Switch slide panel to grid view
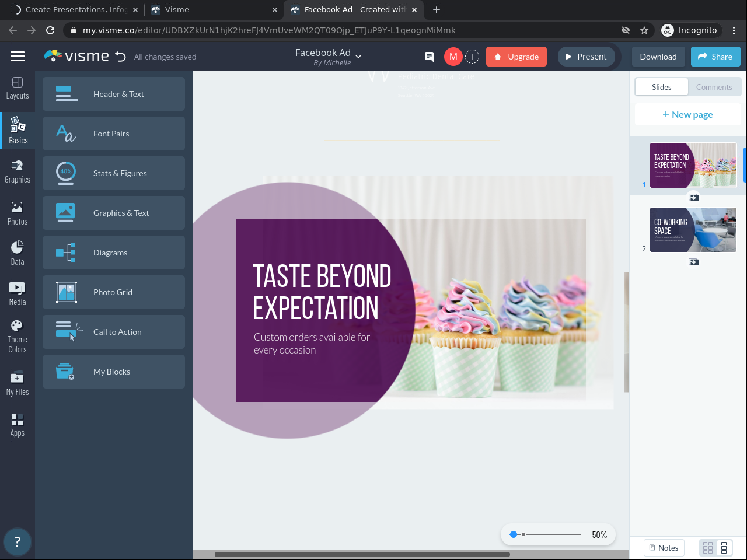 click(x=708, y=548)
